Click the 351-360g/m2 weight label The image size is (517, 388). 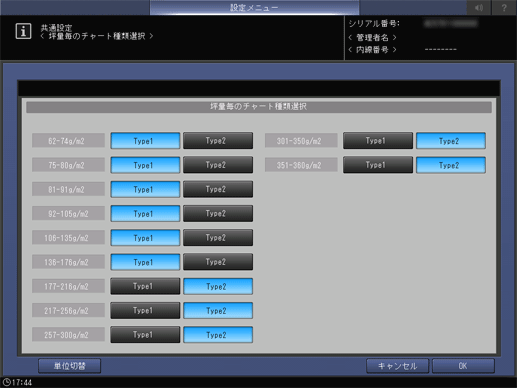coord(301,165)
